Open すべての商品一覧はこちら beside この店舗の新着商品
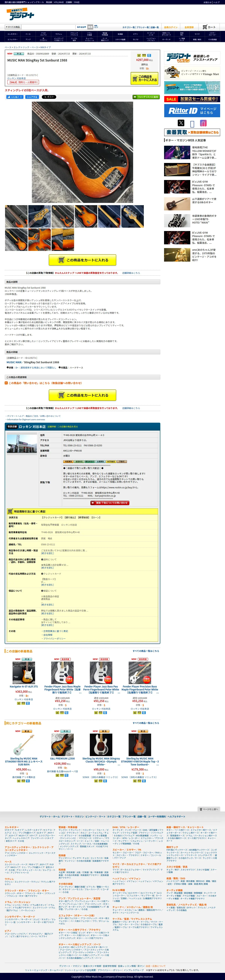Viewport: 225px width, 980px height. point(146,651)
